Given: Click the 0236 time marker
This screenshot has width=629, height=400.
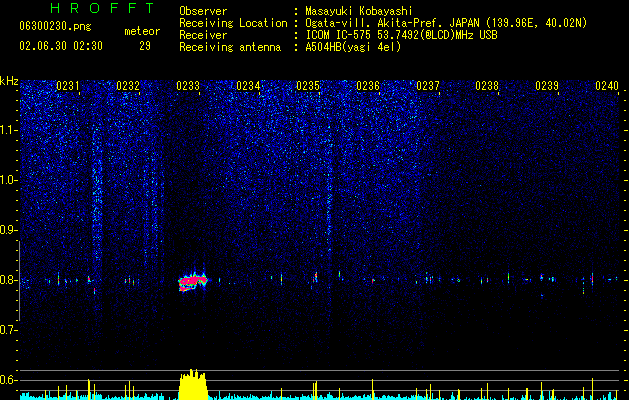Looking at the screenshot, I should 368,86.
